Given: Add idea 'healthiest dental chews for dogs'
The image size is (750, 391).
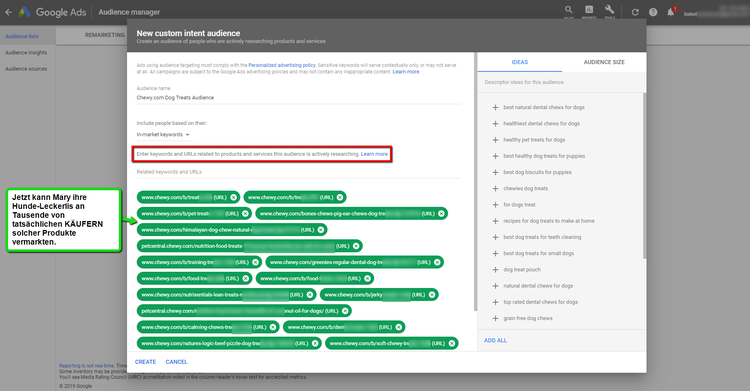Looking at the screenshot, I should click(496, 123).
